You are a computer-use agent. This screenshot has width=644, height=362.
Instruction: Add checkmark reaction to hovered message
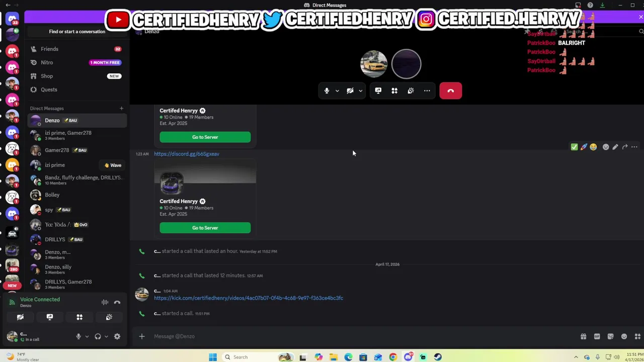coord(574,147)
